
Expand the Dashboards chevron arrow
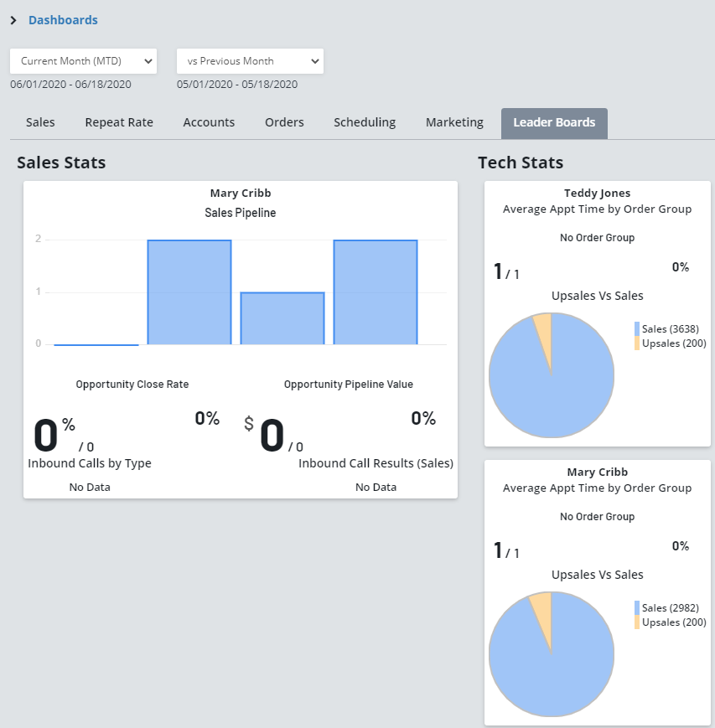13,20
